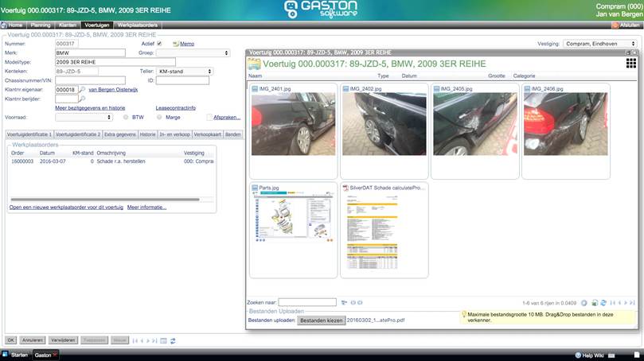The image size is (644, 361).
Task: Open a new werkplaatsorder for this vehicle link
Action: pyautogui.click(x=66, y=208)
